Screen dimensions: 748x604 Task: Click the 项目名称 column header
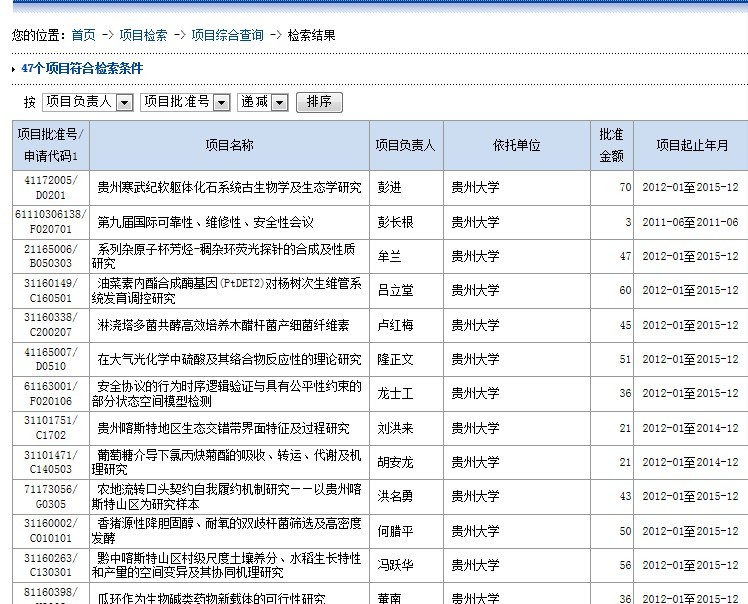click(229, 145)
